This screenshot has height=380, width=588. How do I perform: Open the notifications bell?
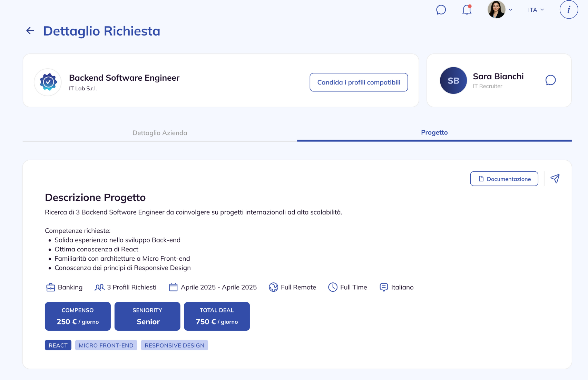tap(467, 10)
